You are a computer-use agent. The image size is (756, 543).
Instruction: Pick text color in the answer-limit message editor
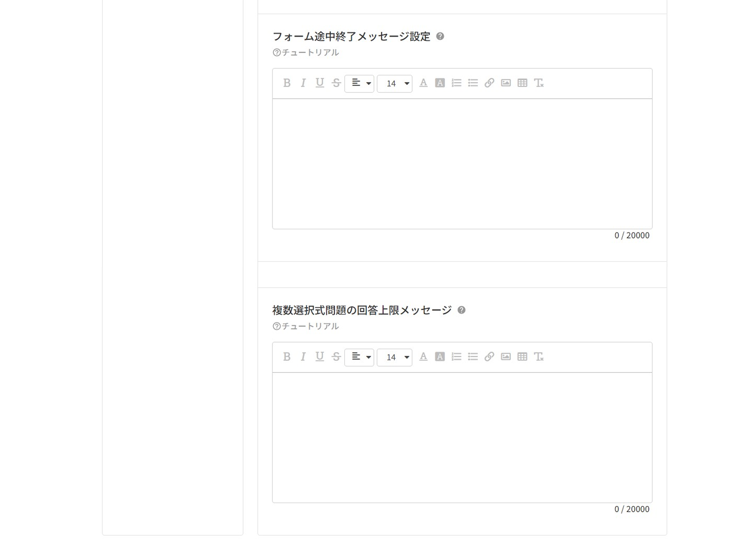(x=423, y=357)
